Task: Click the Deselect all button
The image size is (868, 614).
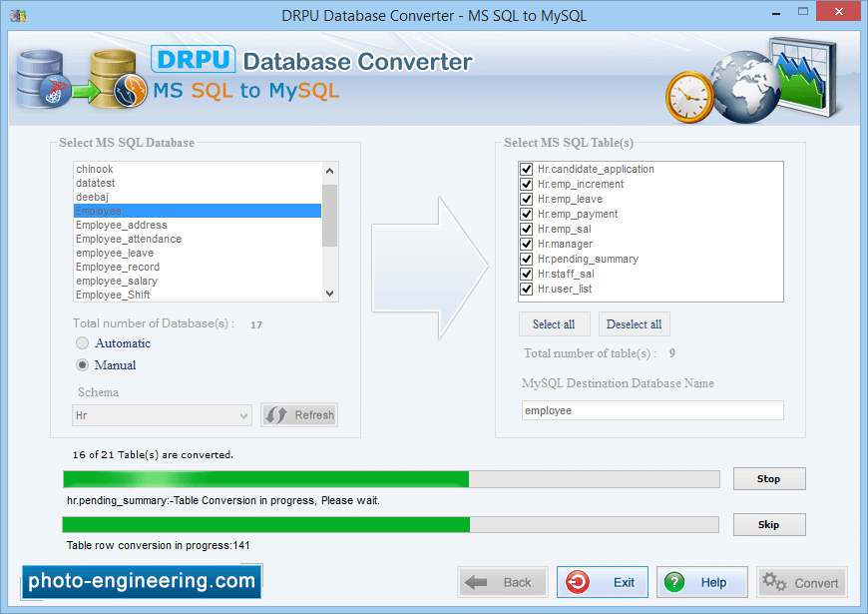Action: [x=634, y=324]
